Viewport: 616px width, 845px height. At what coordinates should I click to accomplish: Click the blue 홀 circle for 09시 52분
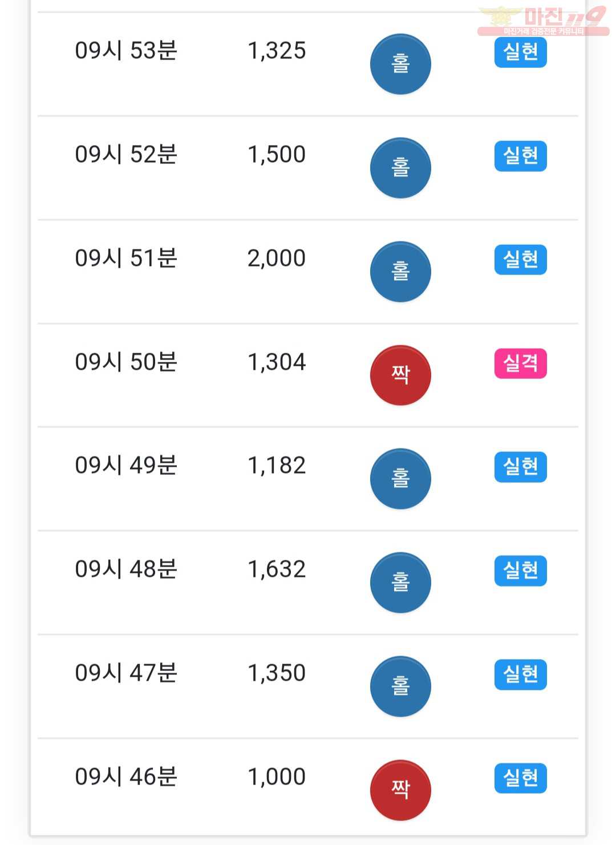point(400,168)
